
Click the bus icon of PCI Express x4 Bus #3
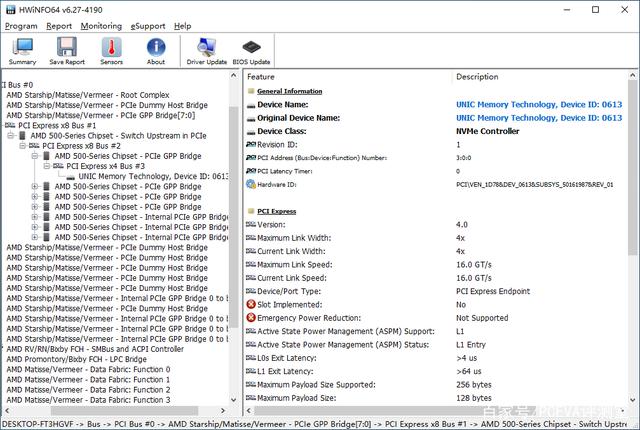click(x=58, y=166)
